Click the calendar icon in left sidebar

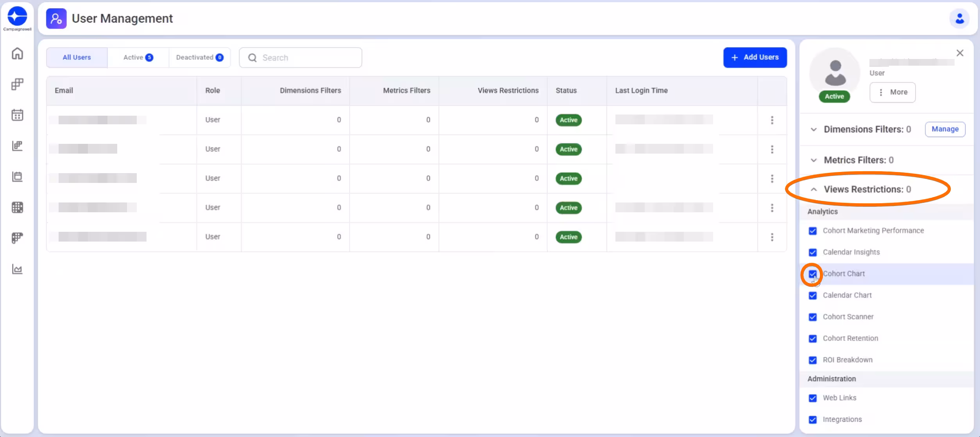[17, 115]
